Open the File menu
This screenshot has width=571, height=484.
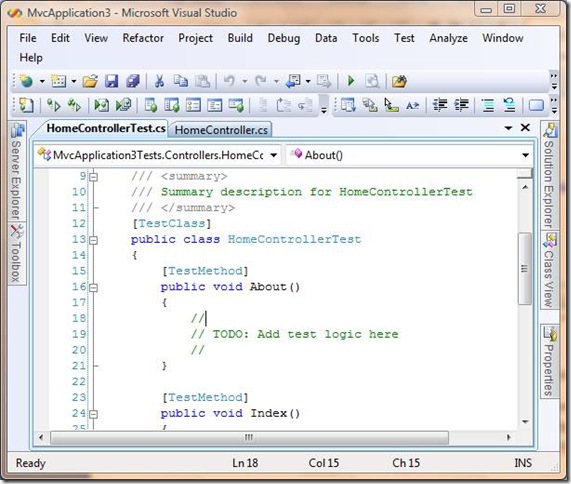click(x=28, y=38)
